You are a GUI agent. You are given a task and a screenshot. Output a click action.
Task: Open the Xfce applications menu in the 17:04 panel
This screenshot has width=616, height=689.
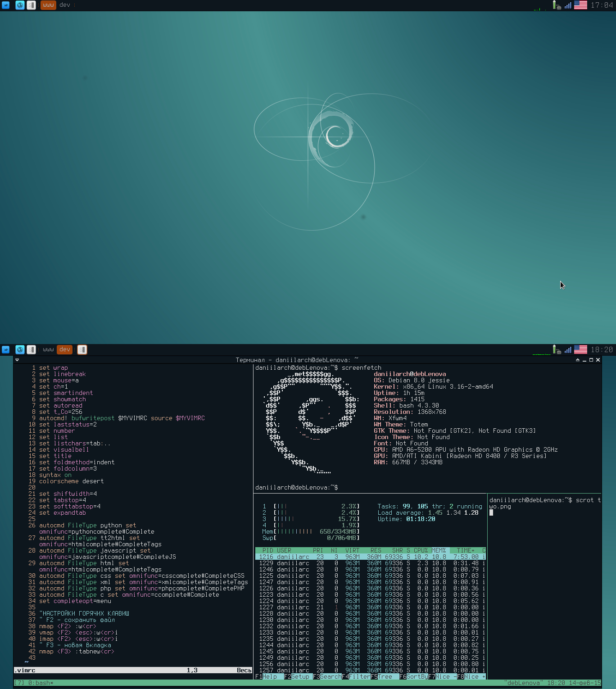pyautogui.click(x=5, y=5)
